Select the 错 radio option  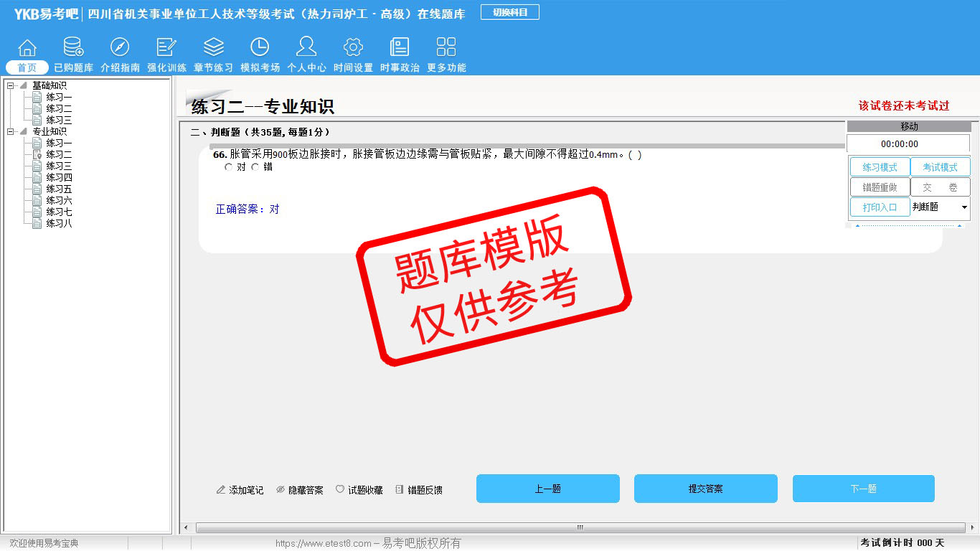(255, 167)
